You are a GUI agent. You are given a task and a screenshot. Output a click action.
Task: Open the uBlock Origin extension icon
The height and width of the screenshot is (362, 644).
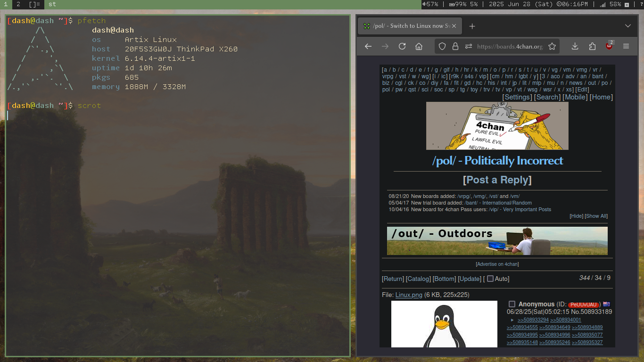(x=609, y=46)
